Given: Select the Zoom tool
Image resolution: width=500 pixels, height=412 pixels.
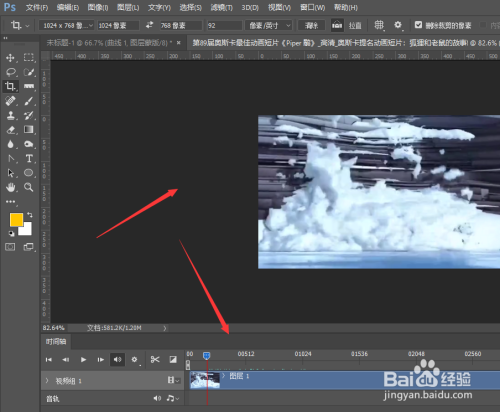Looking at the screenshot, I should [29, 187].
